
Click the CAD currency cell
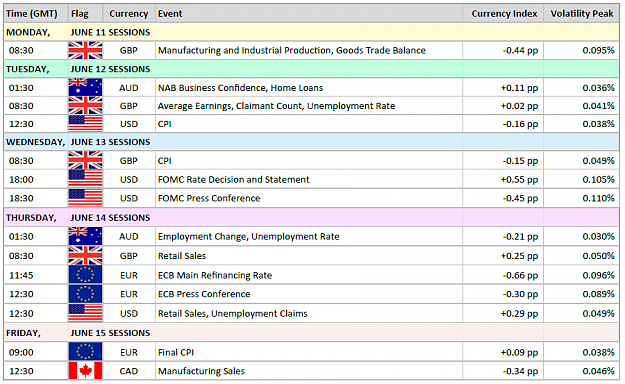(x=128, y=371)
